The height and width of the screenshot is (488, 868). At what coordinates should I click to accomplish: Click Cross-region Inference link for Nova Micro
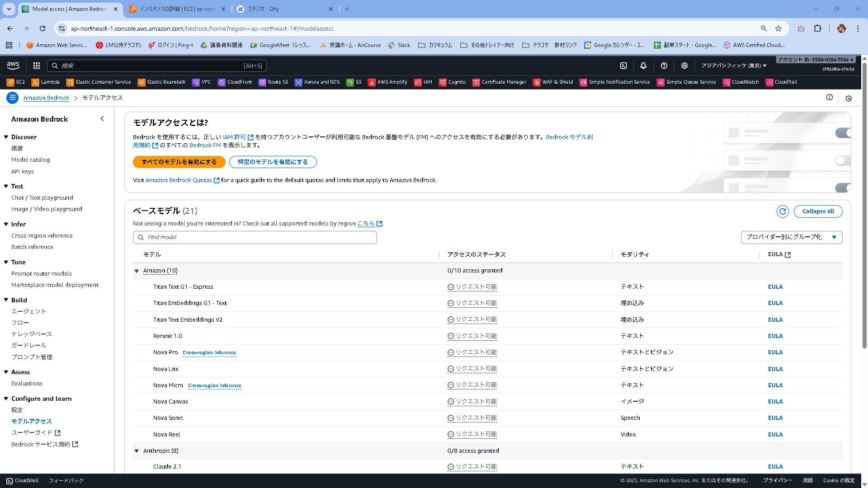(x=215, y=385)
